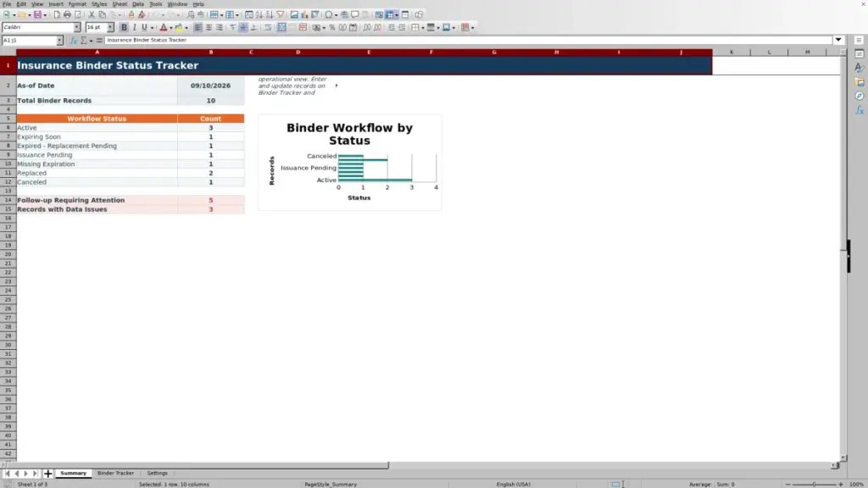Toggle Italic formatting button

coord(134,27)
